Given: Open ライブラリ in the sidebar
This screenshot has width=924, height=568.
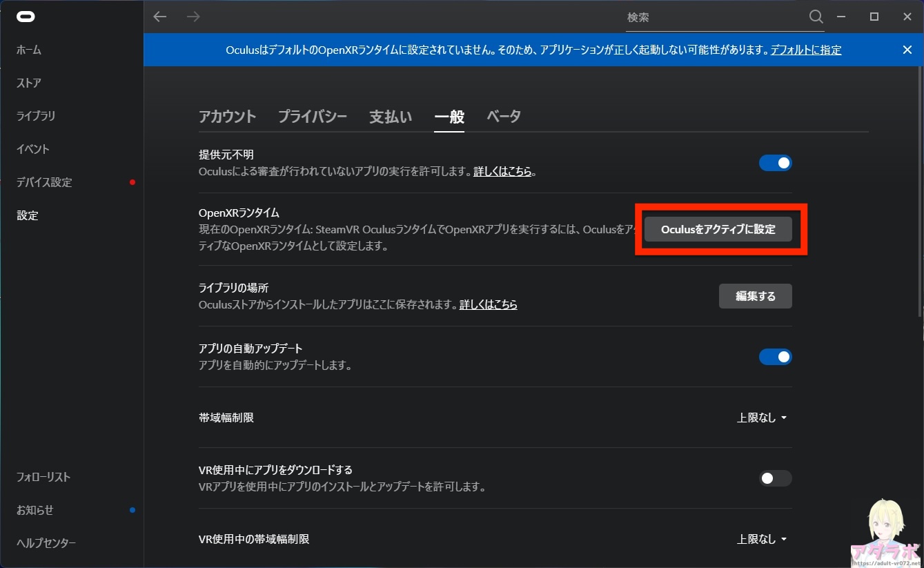Looking at the screenshot, I should [x=36, y=116].
